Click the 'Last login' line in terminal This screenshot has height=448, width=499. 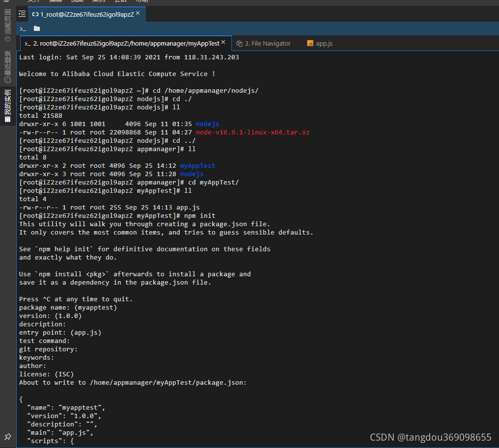click(x=129, y=57)
